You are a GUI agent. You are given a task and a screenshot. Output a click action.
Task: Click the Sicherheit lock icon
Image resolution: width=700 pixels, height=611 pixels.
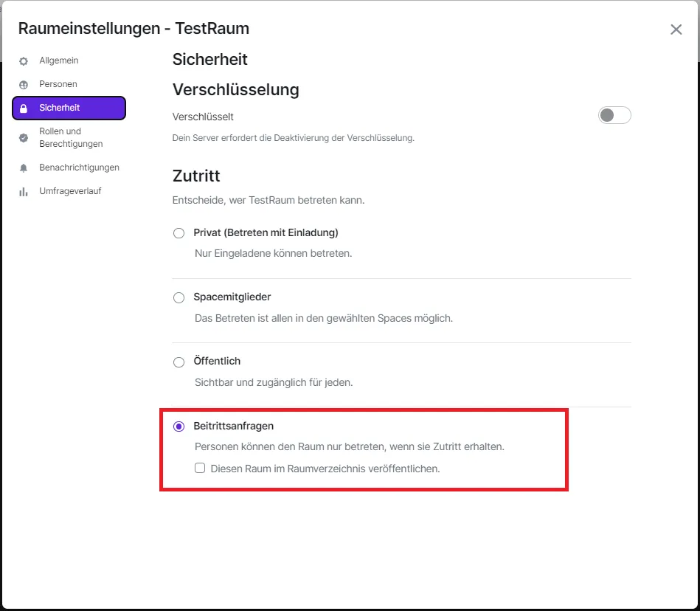click(x=24, y=108)
